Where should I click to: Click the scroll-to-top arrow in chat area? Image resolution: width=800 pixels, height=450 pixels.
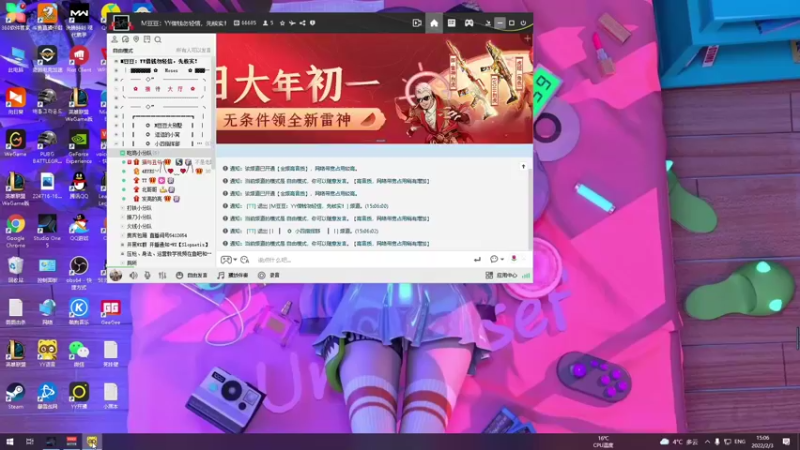click(523, 166)
